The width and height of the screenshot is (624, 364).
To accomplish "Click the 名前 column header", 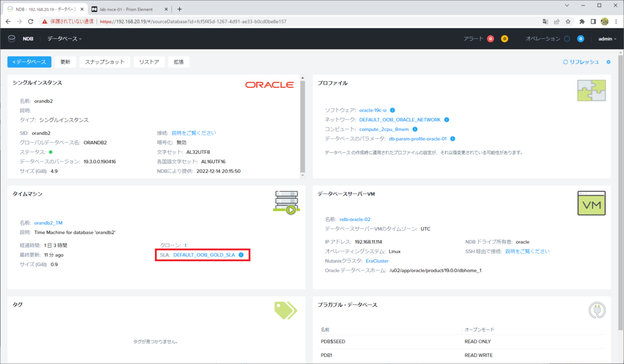I will pos(325,330).
